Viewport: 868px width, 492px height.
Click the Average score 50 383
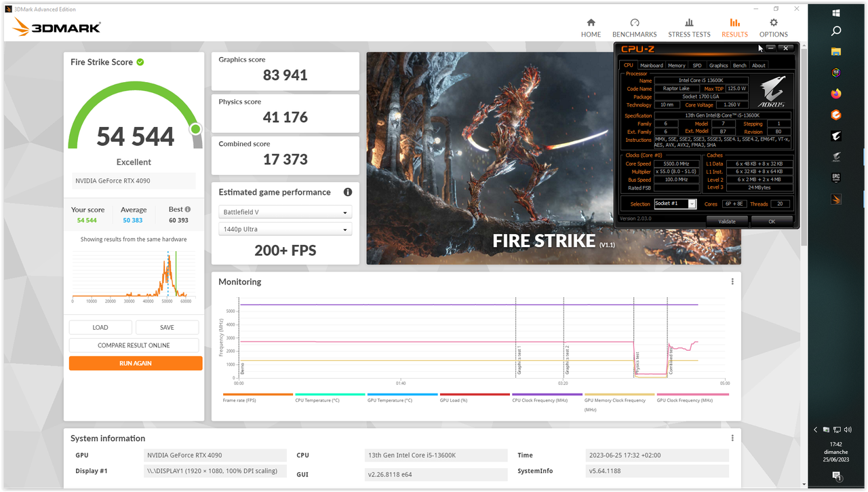(133, 221)
